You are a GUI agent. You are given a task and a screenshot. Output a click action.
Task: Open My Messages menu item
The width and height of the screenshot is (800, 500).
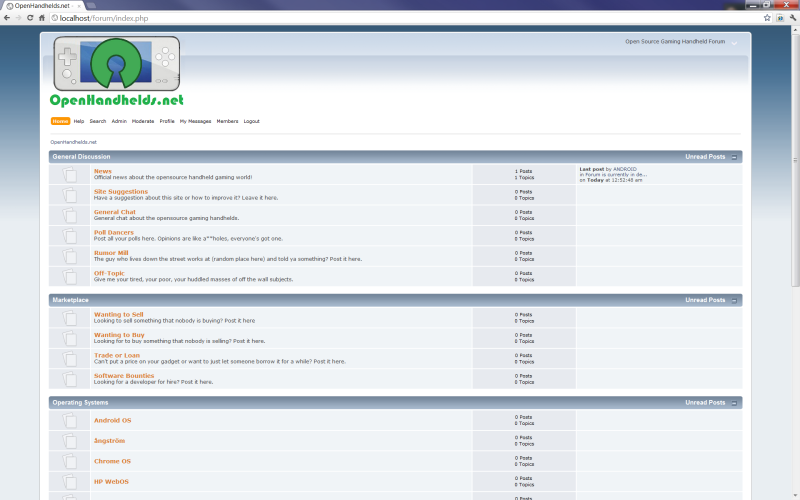[x=195, y=121]
